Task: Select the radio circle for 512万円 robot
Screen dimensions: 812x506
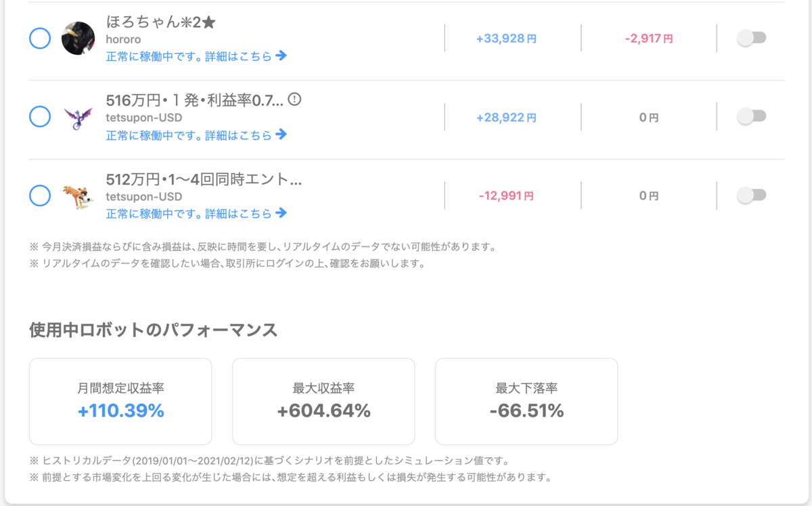Action: coord(40,196)
